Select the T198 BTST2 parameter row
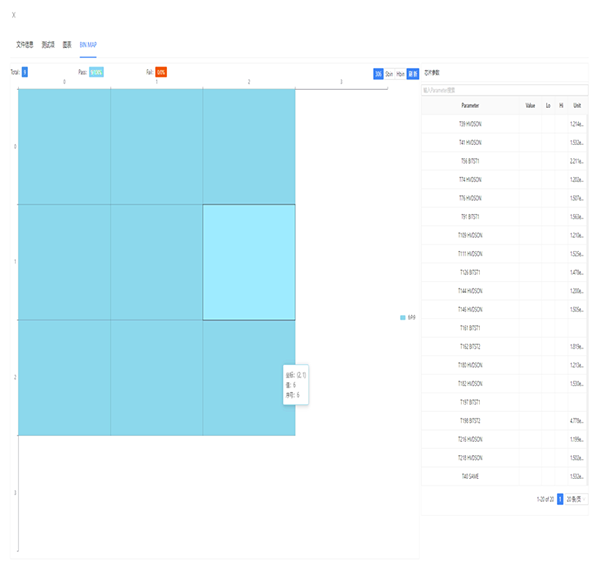The image size is (600, 570). click(469, 421)
